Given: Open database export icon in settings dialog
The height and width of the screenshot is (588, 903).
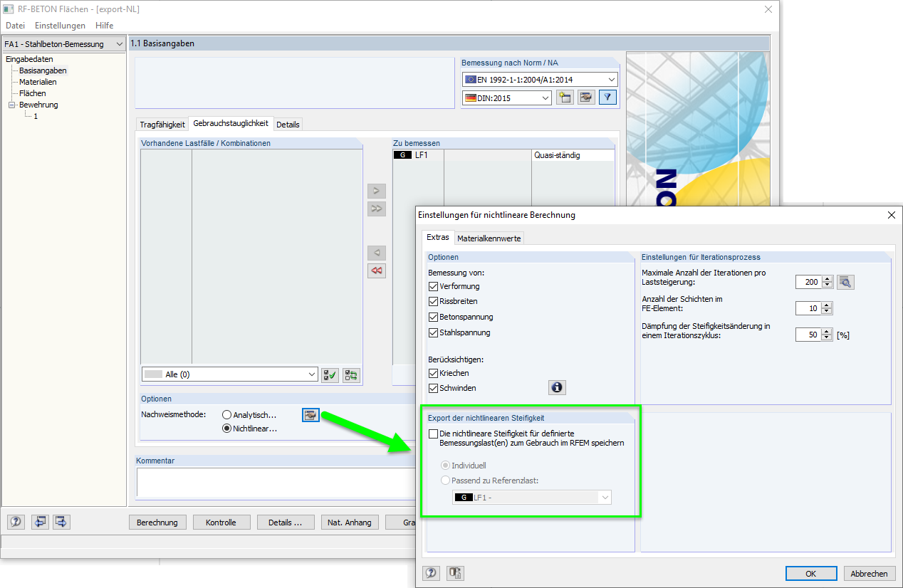Looking at the screenshot, I should click(454, 572).
